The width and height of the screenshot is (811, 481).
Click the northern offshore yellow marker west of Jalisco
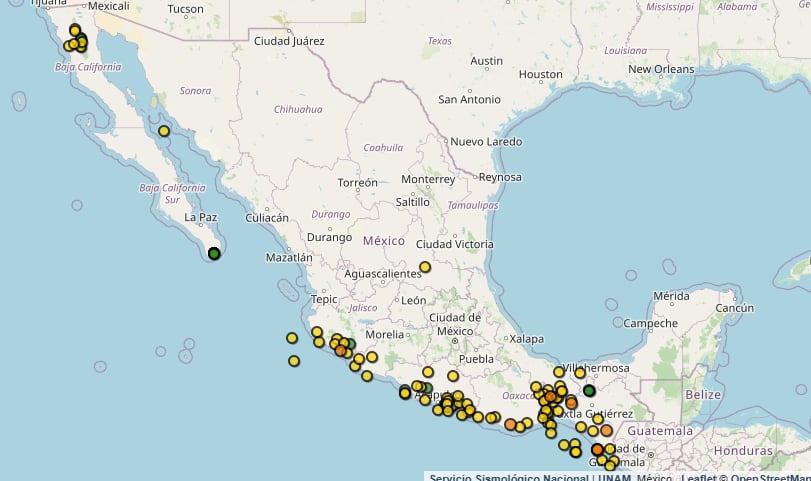292,338
